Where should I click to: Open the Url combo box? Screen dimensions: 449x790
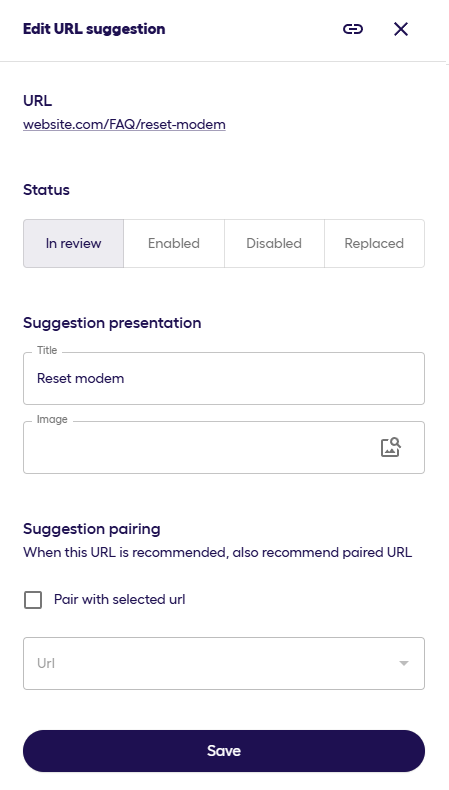(224, 664)
